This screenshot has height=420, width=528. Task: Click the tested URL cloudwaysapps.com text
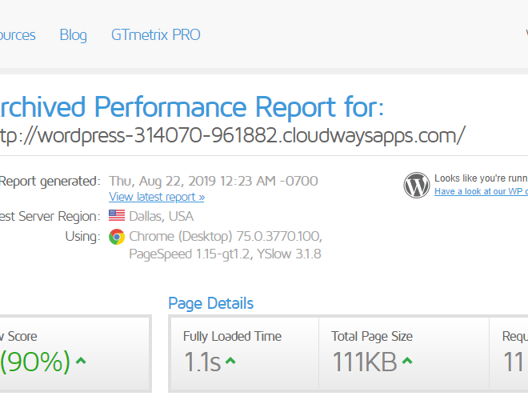233,136
